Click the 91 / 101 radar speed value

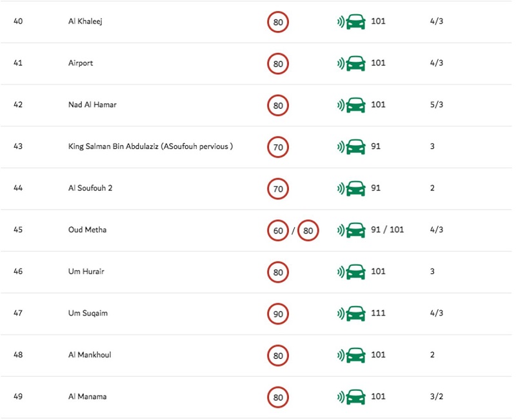coord(388,230)
